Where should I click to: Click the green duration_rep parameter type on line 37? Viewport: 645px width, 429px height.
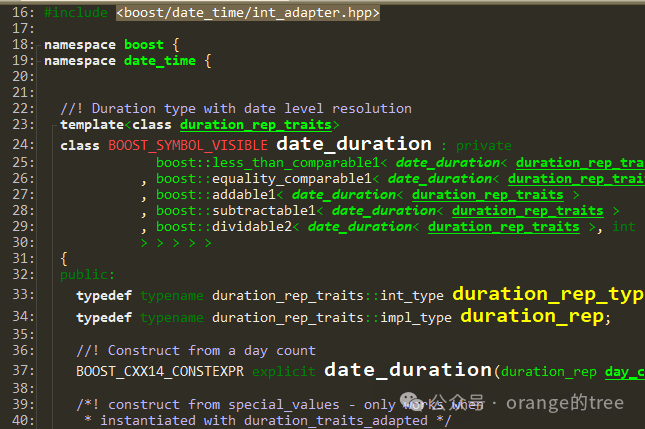[549, 372]
